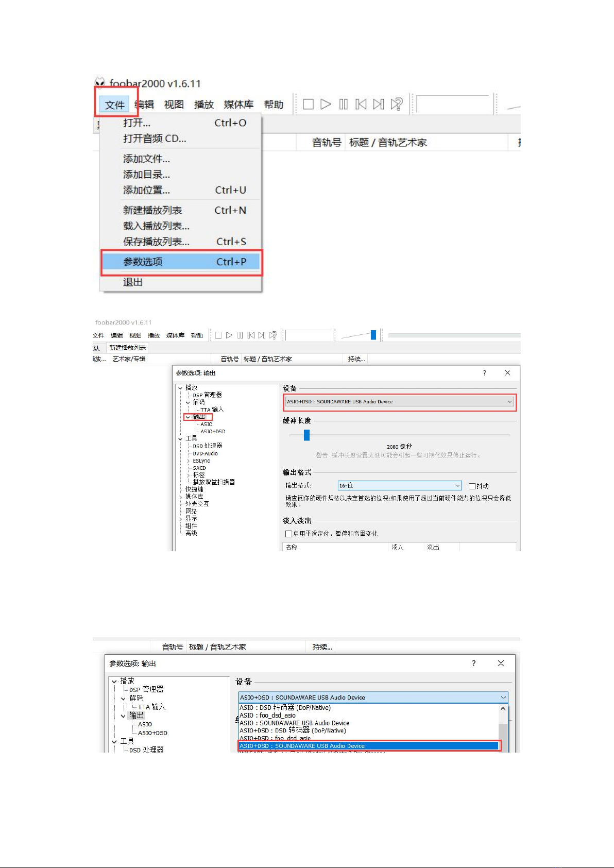Open the 设备 dropdown in the dialog showing 缓冲长度
The height and width of the screenshot is (868, 614).
(399, 402)
